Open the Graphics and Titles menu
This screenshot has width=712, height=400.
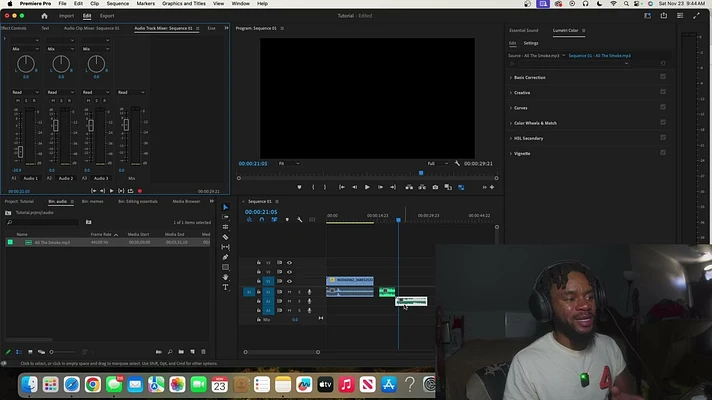coord(184,4)
